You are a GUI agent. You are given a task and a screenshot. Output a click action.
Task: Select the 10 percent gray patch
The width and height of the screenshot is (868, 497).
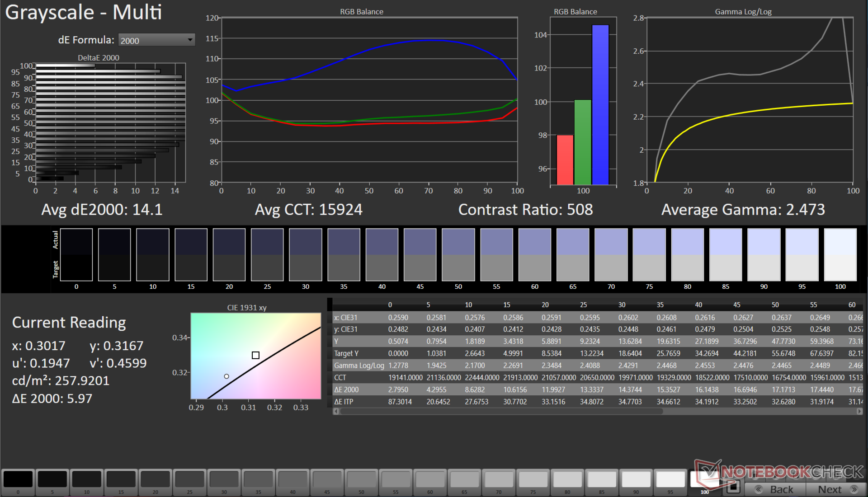[x=87, y=479]
